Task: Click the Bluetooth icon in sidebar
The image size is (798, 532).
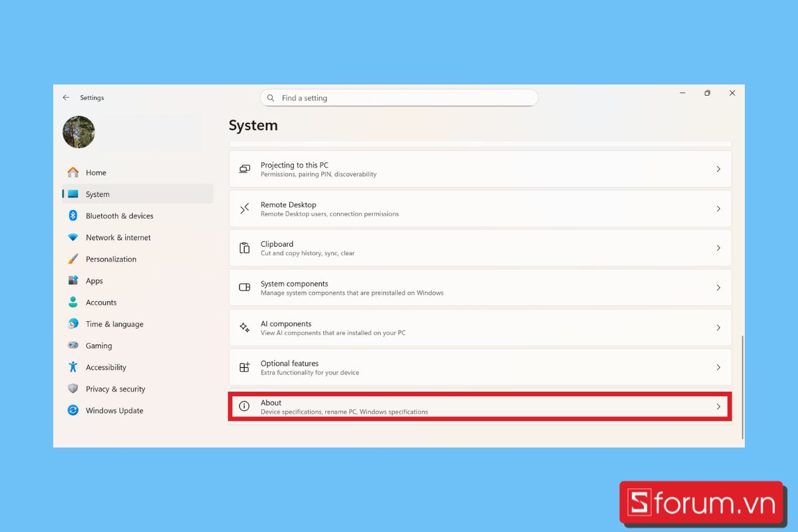Action: [73, 215]
